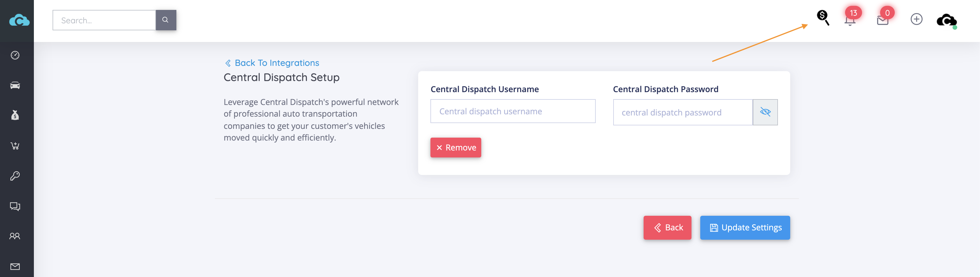Focus the Central Dispatch Password field
The image size is (980, 277).
coord(682,113)
